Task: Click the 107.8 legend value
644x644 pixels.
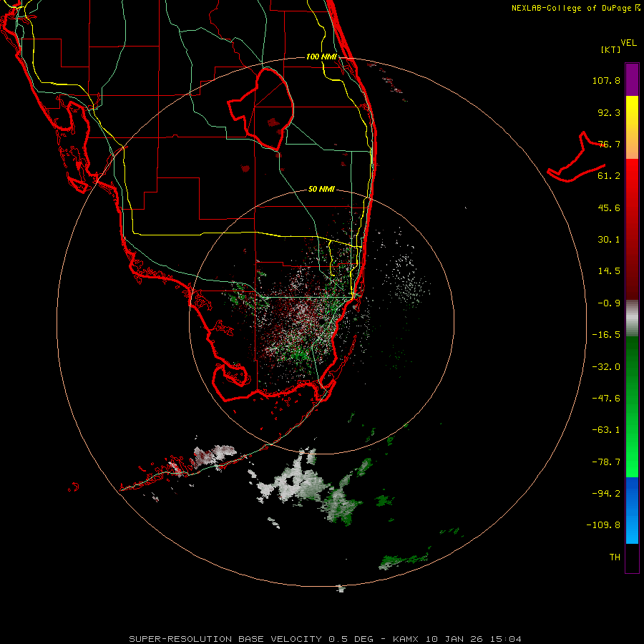Action: [606, 80]
